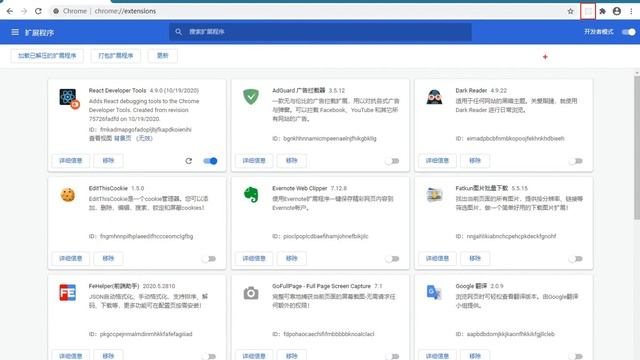Click the React Developer Tools icon

69,98
